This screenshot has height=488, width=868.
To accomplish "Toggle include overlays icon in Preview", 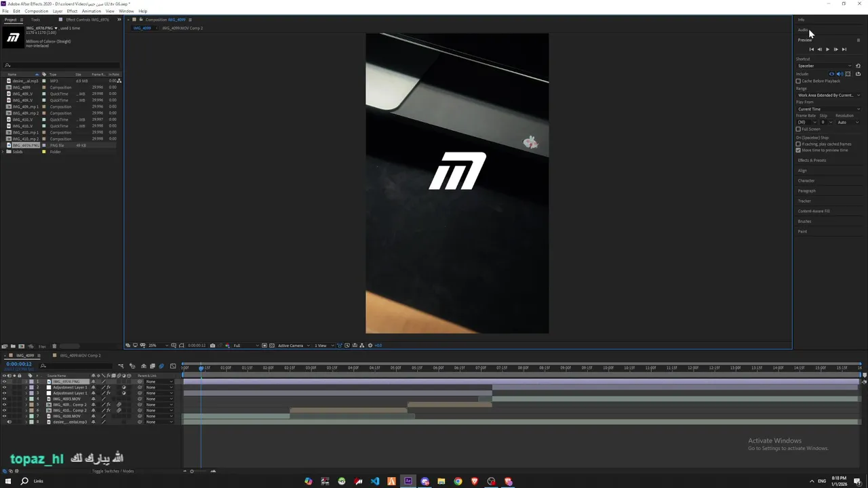I will tap(848, 74).
